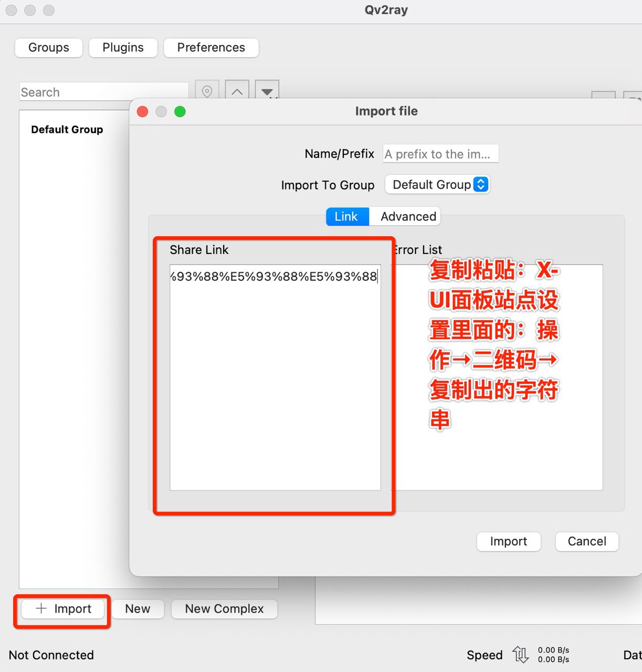642x672 pixels.
Task: Open the Import To Group dropdown
Action: point(437,185)
